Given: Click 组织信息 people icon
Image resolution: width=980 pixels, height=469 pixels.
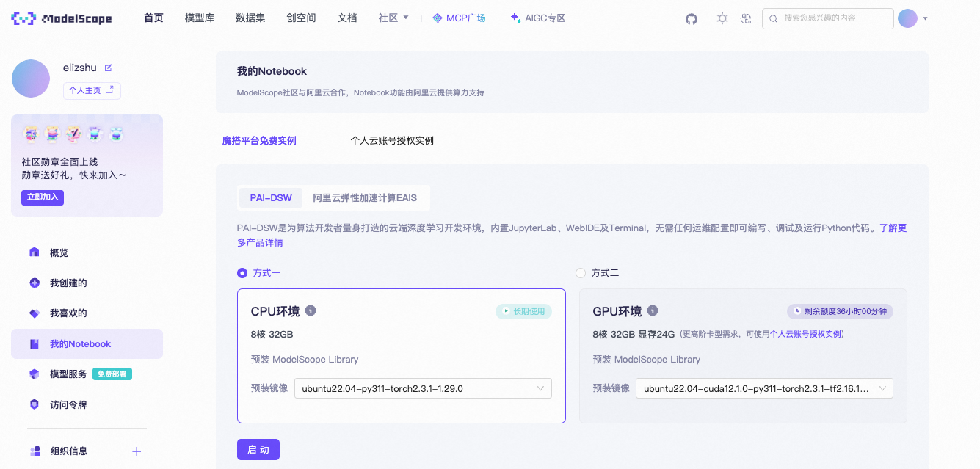Looking at the screenshot, I should (34, 451).
